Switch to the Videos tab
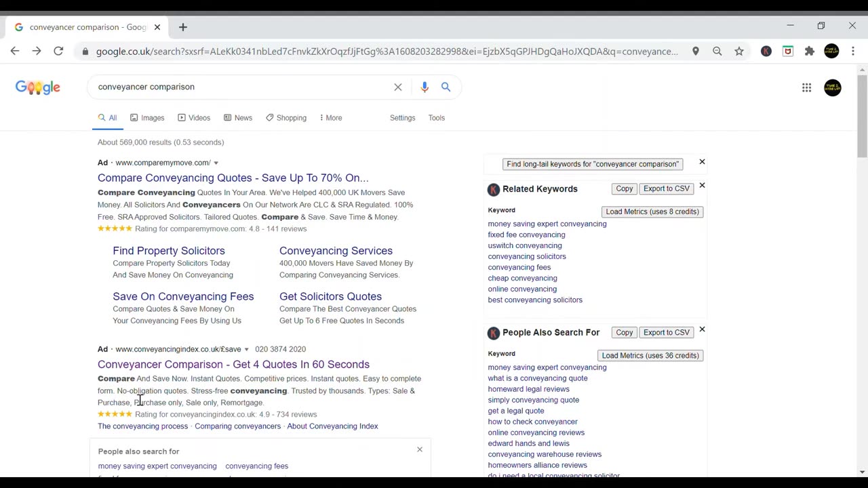 [194, 118]
